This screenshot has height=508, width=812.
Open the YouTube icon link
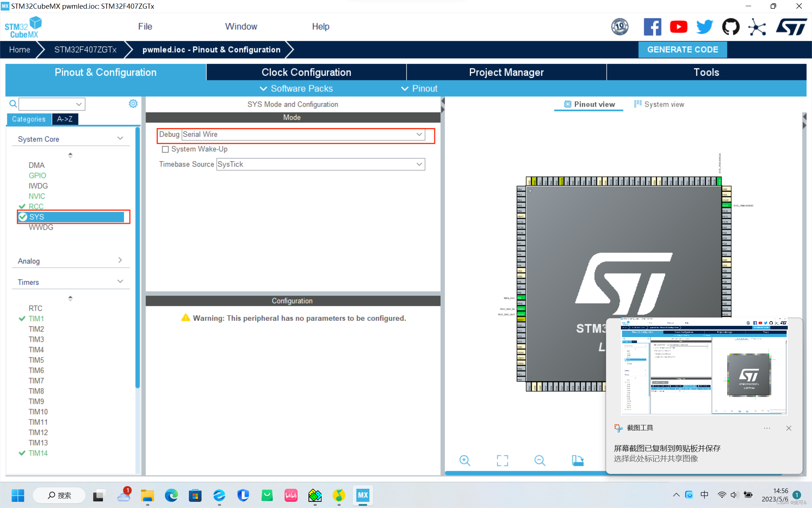[679, 27]
